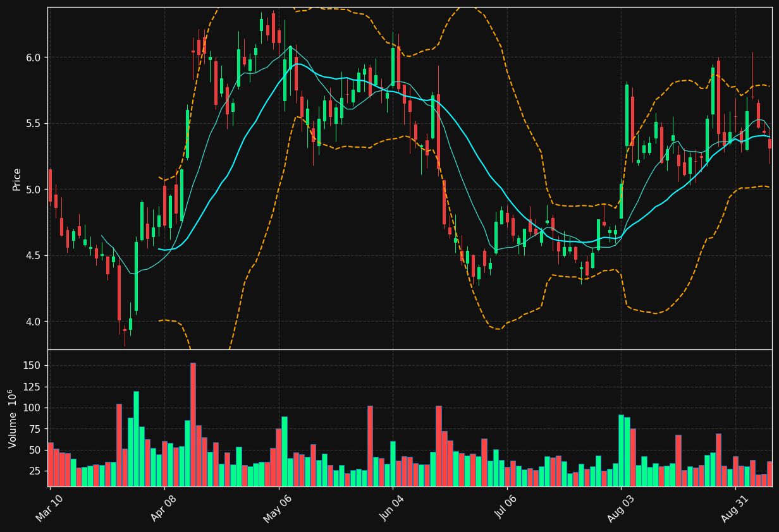
Task: Click the 50 volume tick label
Action: coord(35,450)
